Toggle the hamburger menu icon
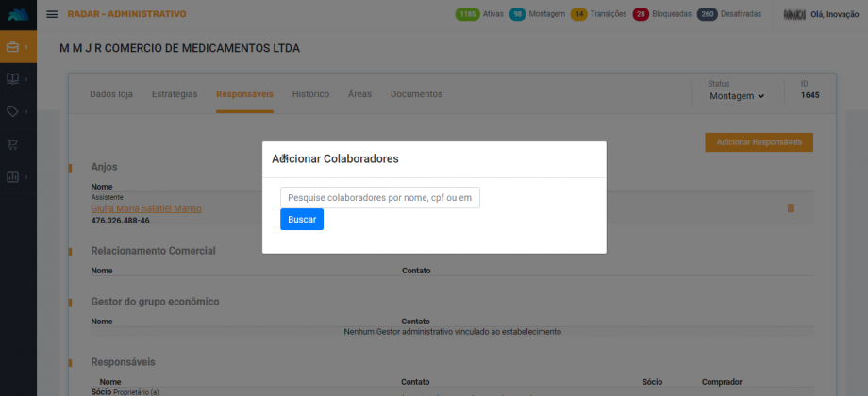Screen dimensions: 868x396 coord(52,14)
